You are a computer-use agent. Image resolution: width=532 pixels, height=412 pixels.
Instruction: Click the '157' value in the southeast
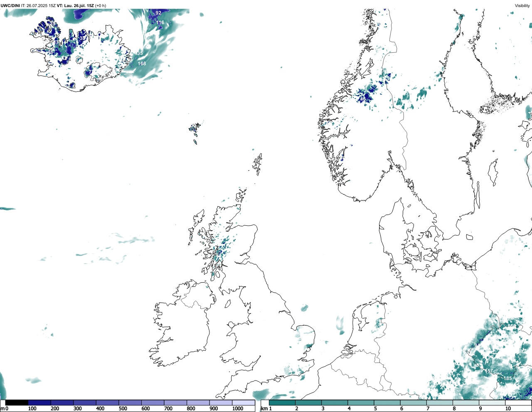pos(489,371)
